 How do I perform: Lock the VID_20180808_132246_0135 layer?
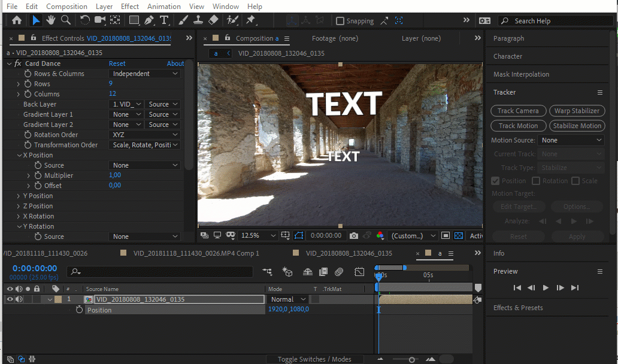click(36, 299)
